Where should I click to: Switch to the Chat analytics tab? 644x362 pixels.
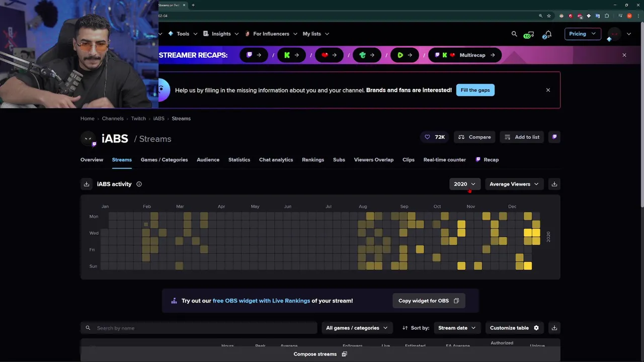click(x=276, y=160)
